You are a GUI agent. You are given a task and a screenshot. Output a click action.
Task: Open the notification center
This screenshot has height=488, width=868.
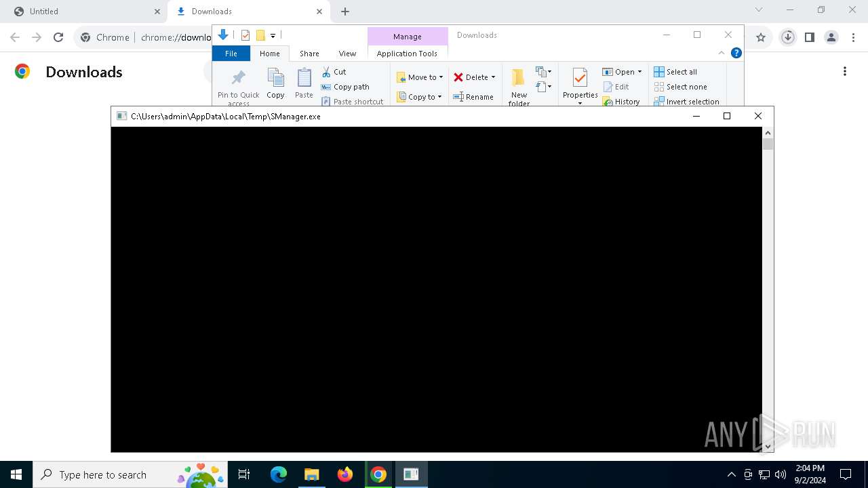tap(846, 474)
